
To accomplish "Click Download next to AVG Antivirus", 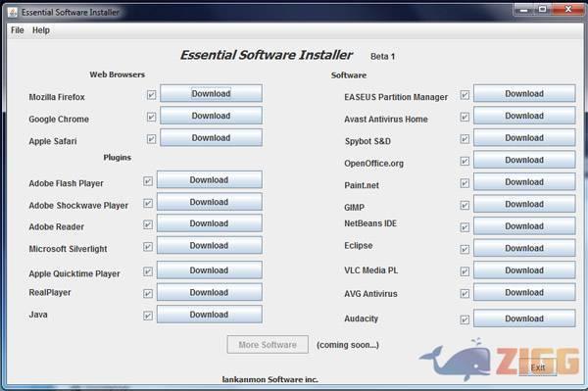I will (x=524, y=292).
